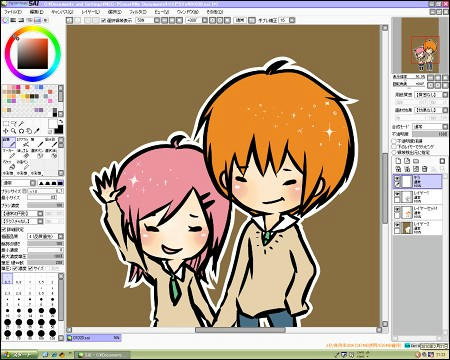
Task: Select the move tool
Action: tap(6, 131)
